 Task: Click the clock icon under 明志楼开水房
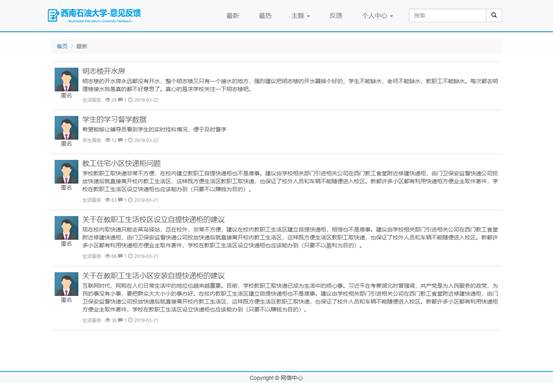click(130, 100)
